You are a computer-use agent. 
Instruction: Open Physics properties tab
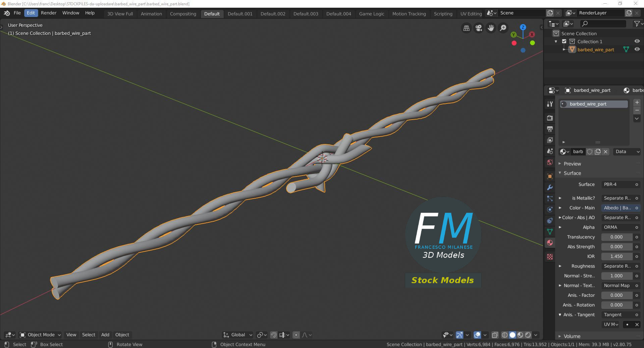550,210
